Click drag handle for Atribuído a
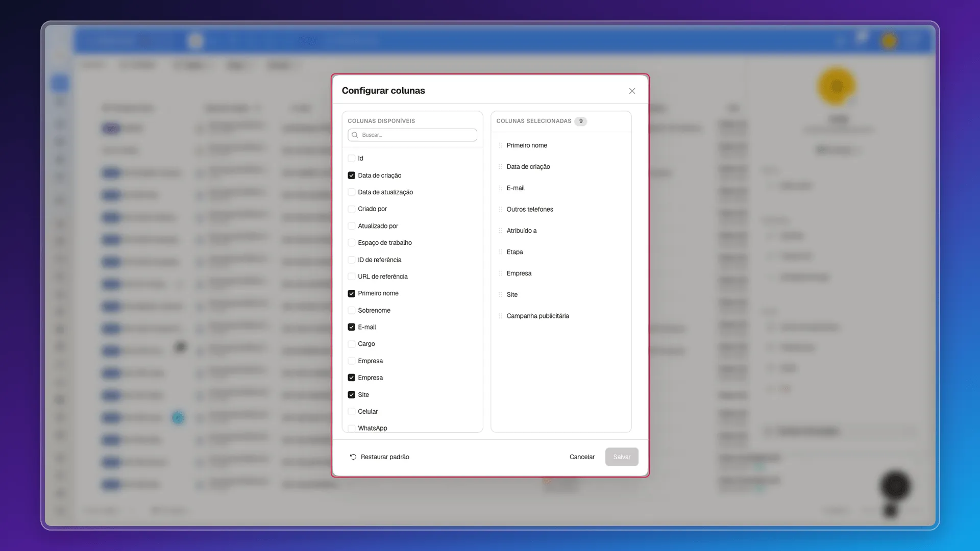The image size is (980, 551). click(500, 231)
